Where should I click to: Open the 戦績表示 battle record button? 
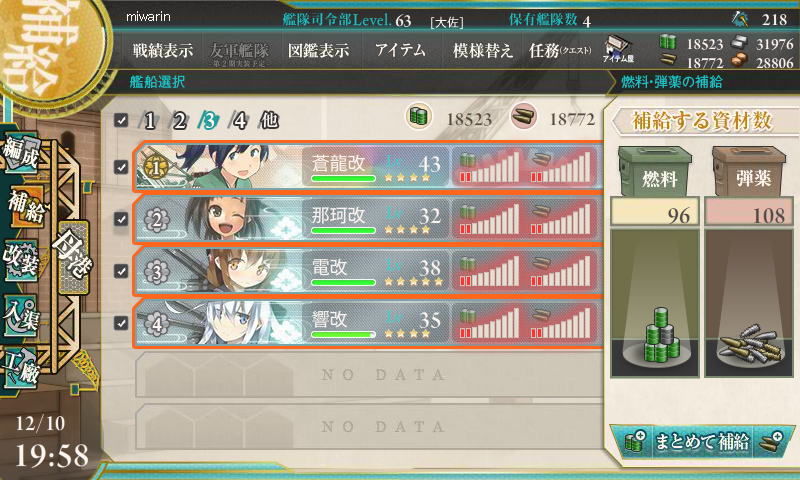click(x=163, y=50)
